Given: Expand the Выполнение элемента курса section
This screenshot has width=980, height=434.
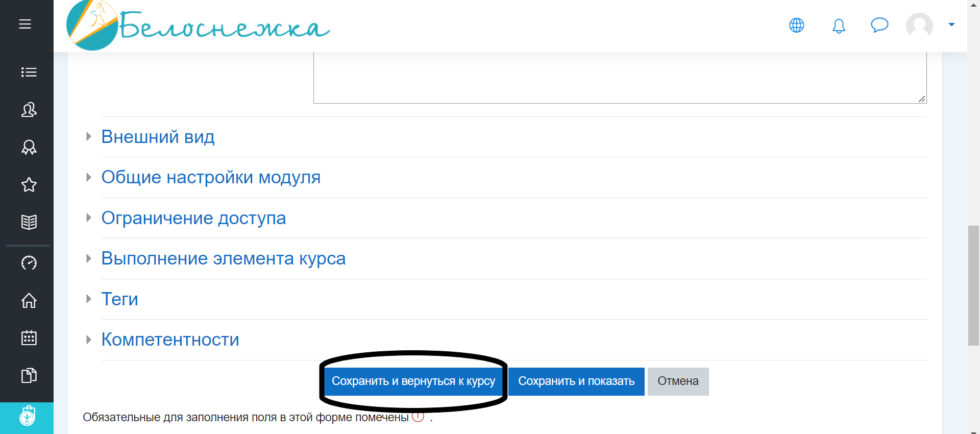Looking at the screenshot, I should coord(223,258).
